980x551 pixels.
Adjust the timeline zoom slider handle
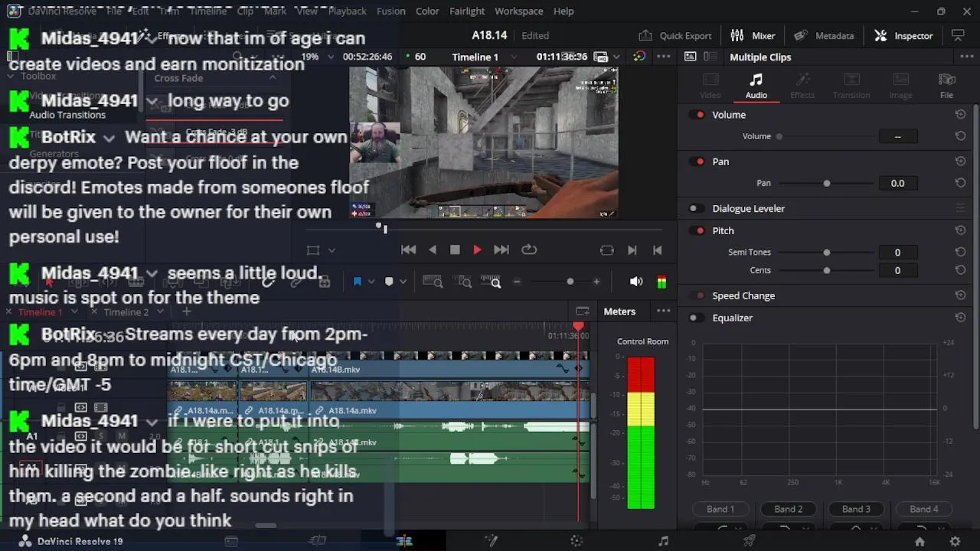(x=570, y=282)
